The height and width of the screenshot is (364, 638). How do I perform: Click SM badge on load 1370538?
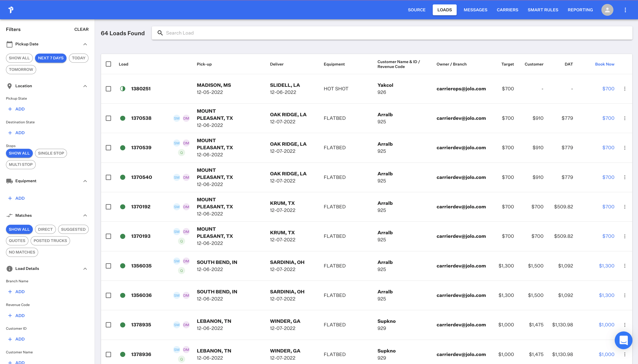click(x=176, y=118)
